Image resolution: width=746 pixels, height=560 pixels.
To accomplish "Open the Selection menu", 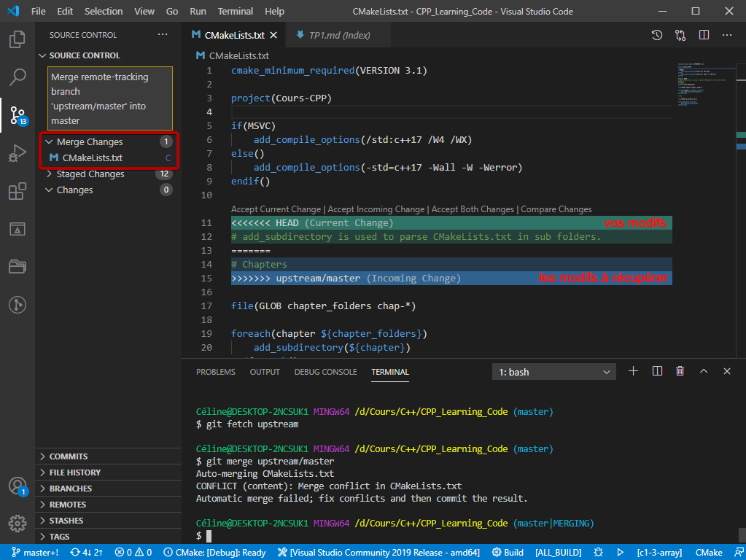I will tap(104, 11).
